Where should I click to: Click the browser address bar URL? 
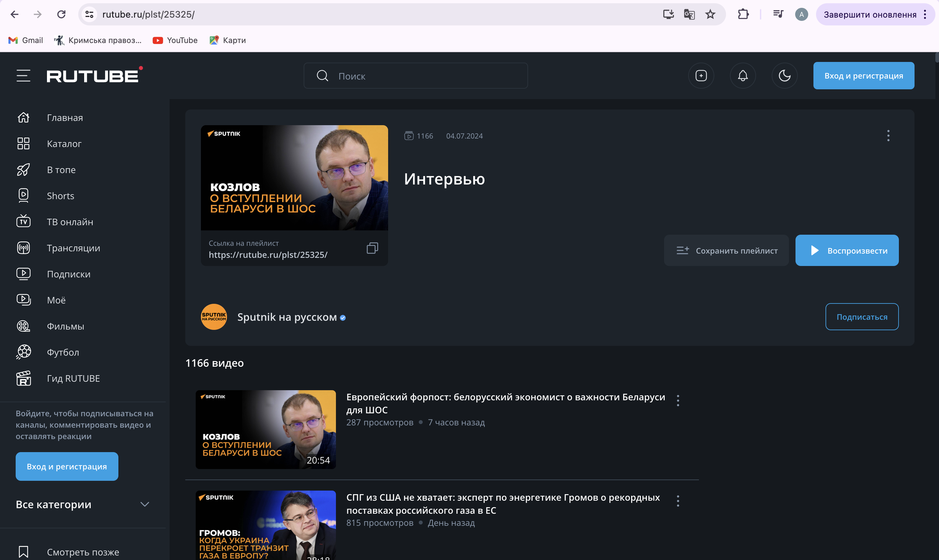point(148,14)
